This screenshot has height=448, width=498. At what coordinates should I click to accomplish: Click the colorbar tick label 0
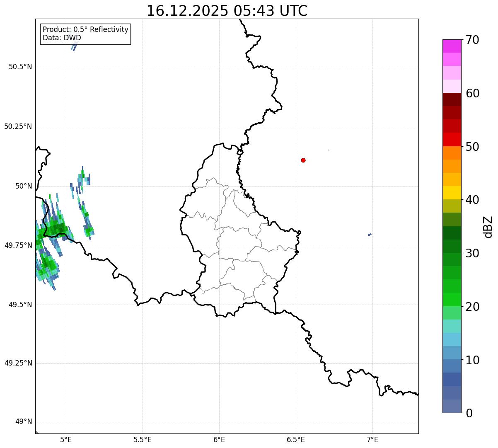pyautogui.click(x=469, y=413)
